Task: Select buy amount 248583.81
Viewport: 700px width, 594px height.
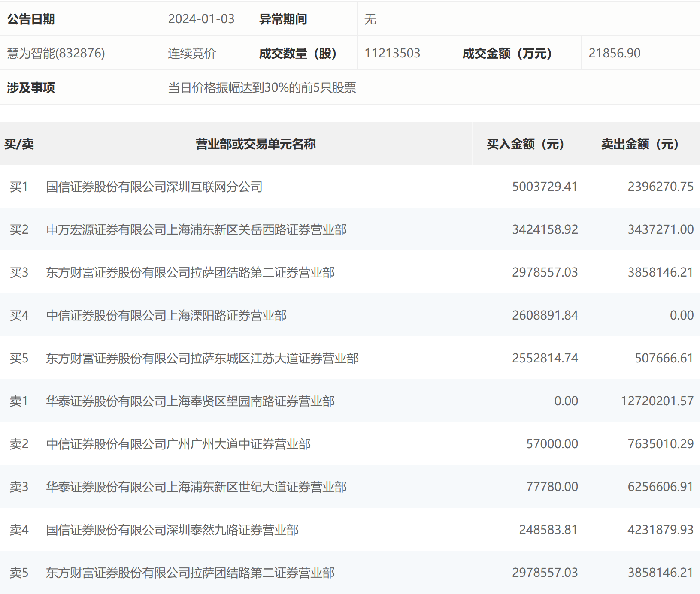Action: tap(548, 530)
